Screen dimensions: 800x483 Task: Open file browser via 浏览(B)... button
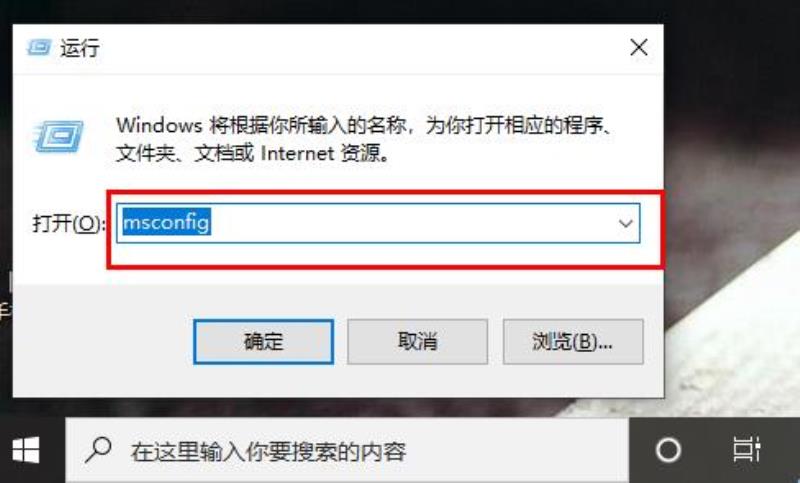click(573, 342)
